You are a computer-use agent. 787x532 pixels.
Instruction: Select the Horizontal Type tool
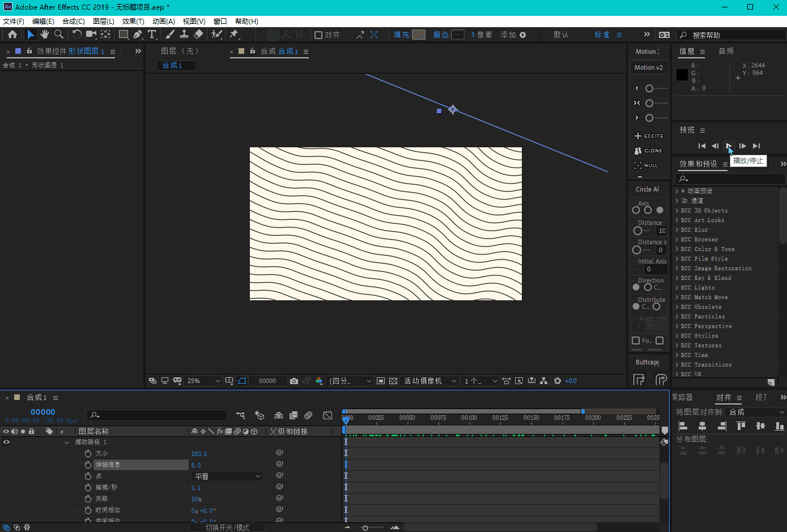(152, 35)
